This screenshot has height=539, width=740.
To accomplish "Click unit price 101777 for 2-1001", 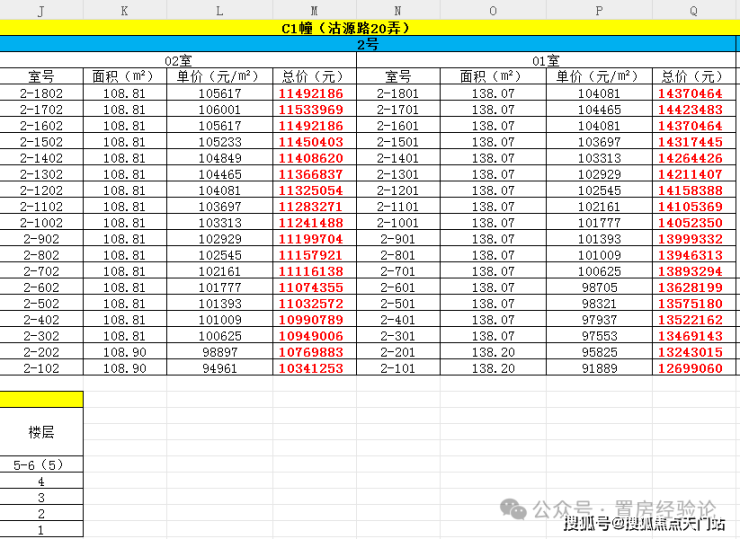I will [599, 222].
